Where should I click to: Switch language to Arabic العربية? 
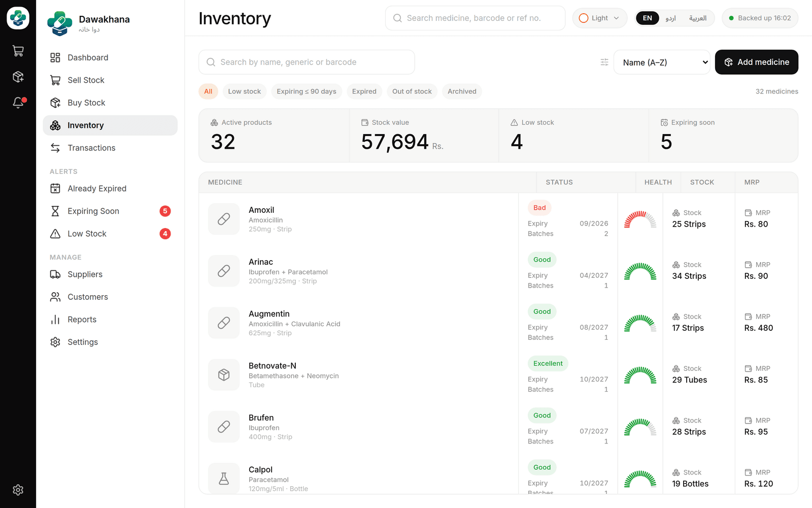pos(698,18)
